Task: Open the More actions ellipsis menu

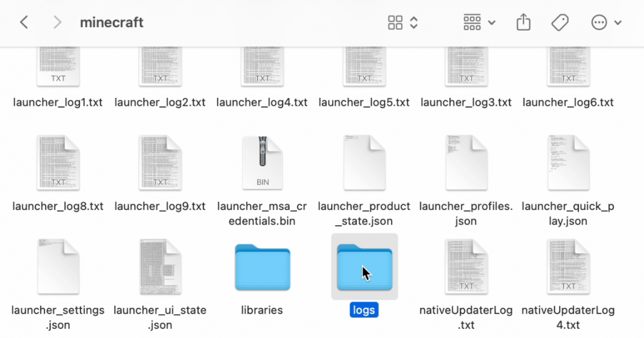Action: [605, 23]
